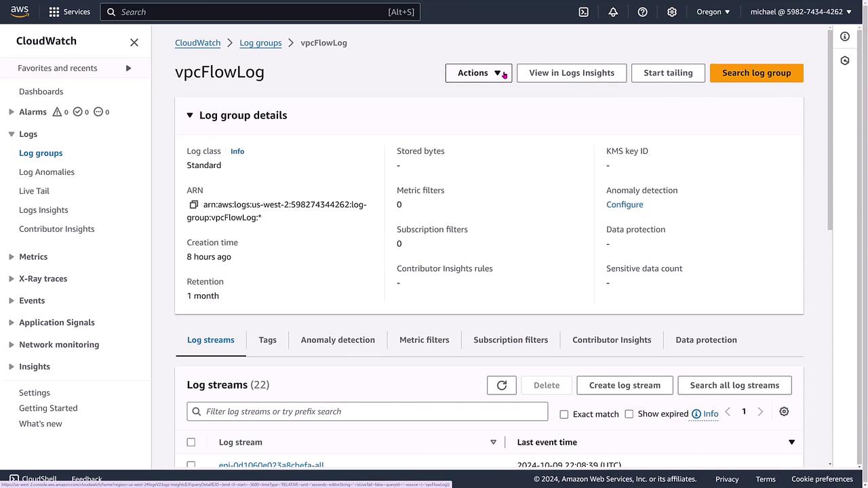Screen dimensions: 868x488
Task: Open the info panel icon on right edge
Action: (x=845, y=37)
